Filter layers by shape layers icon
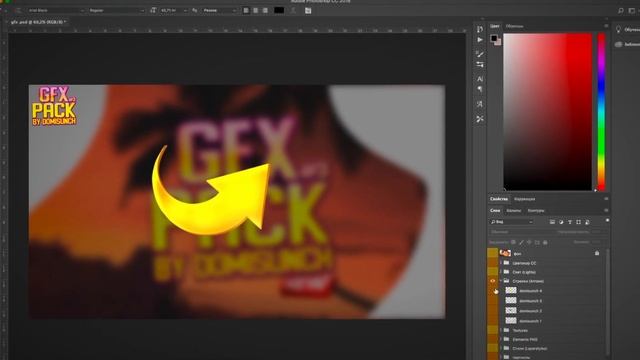Screen dimensions: 640x360 coord(578,222)
